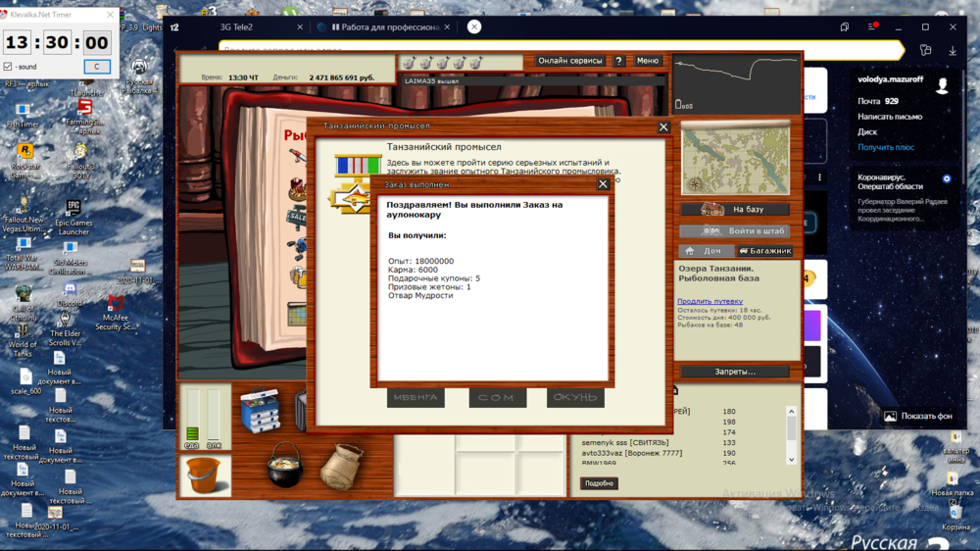Click 'Продлить путевку' link
980x551 pixels.
coord(710,301)
